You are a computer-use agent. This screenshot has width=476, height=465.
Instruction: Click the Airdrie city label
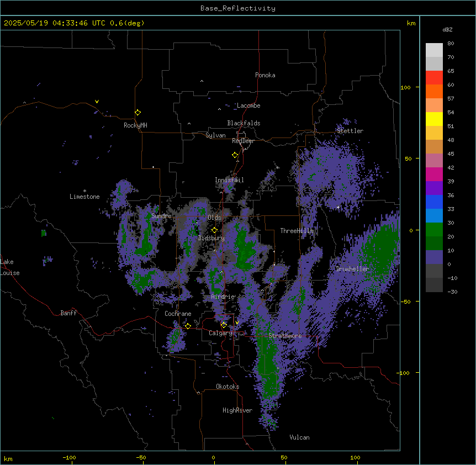(223, 297)
